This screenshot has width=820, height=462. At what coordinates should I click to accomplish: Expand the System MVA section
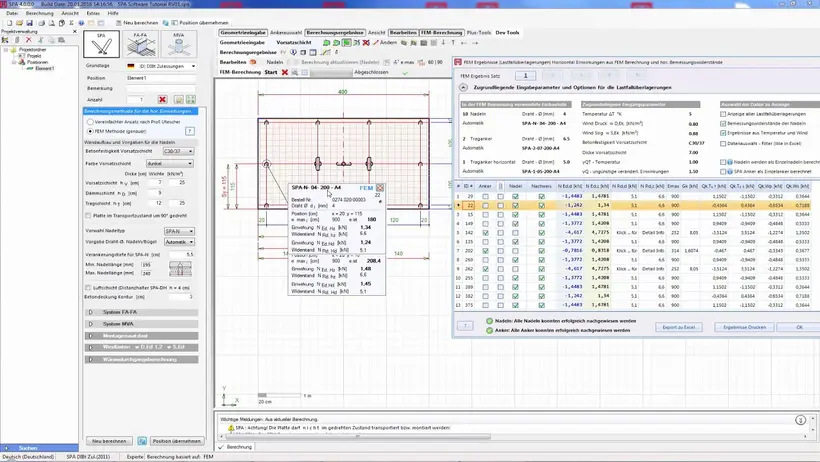pyautogui.click(x=141, y=324)
